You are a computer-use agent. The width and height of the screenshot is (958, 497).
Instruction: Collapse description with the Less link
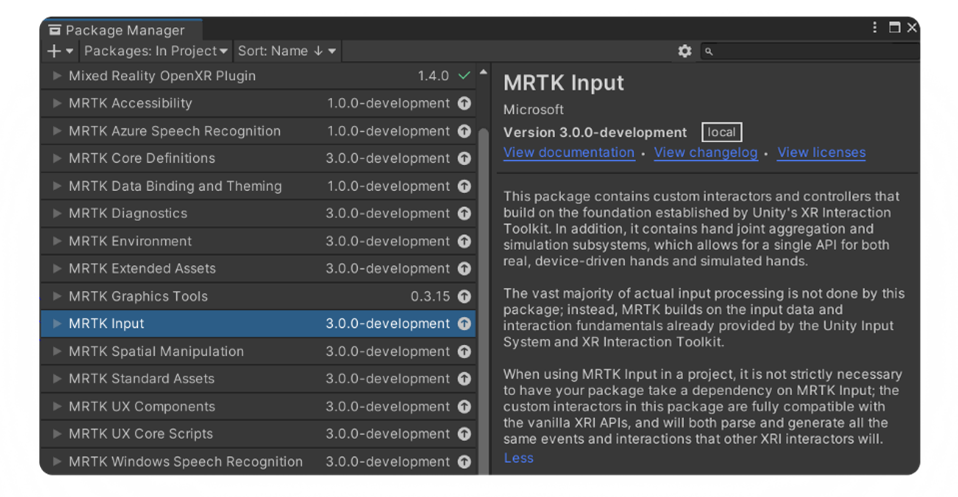518,458
